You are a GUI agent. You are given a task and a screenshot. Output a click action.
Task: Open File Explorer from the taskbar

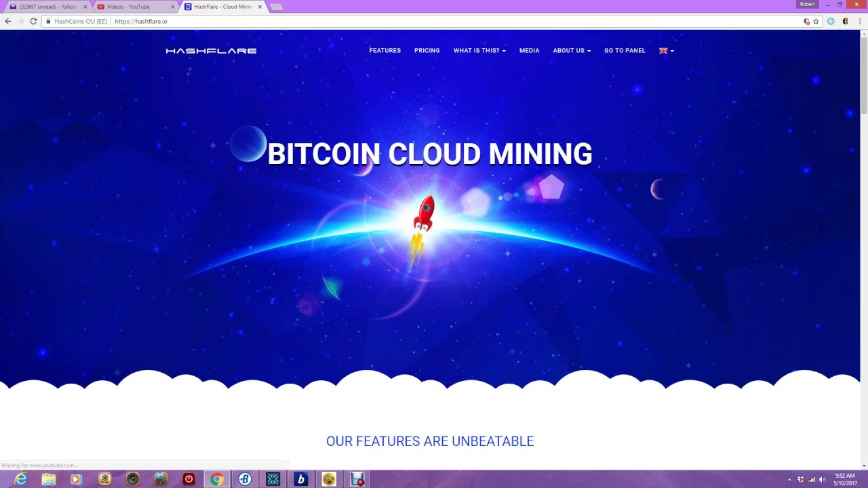pos(49,479)
